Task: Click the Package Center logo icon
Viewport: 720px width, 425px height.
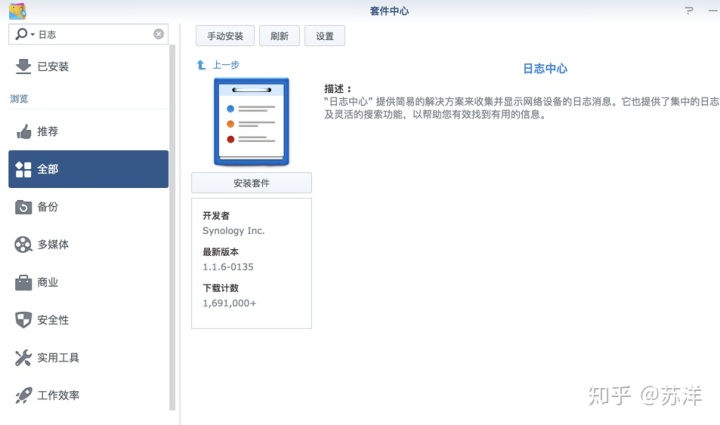Action: (15, 10)
